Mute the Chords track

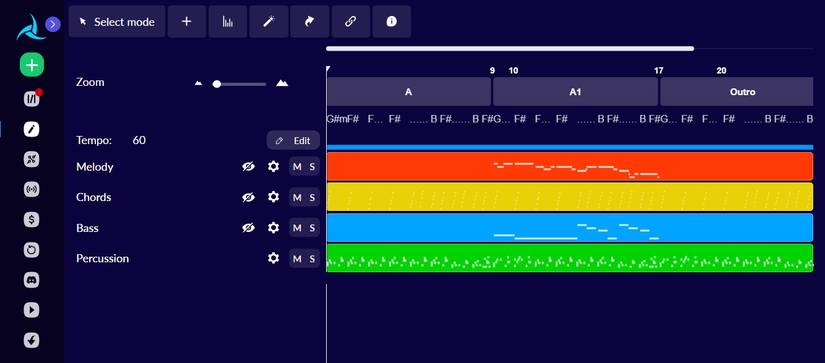tap(297, 197)
